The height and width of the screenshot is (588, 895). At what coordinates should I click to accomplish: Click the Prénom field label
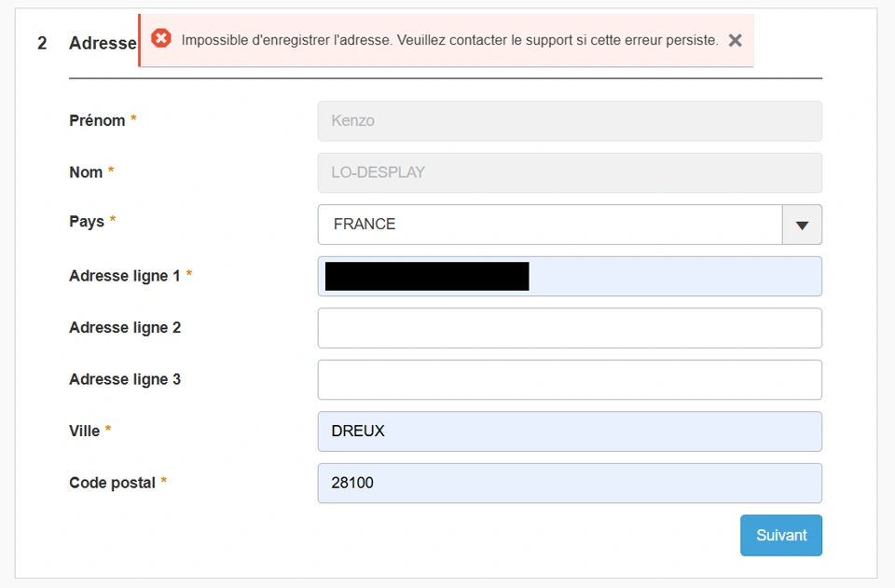(97, 120)
